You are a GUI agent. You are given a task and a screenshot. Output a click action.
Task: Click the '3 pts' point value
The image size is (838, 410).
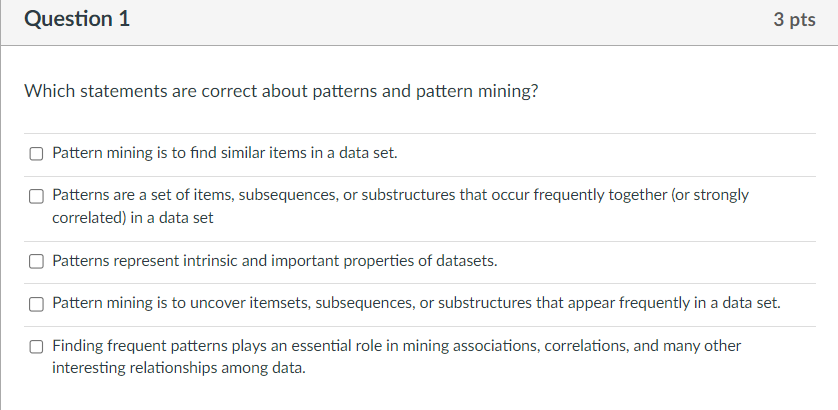coord(794,21)
